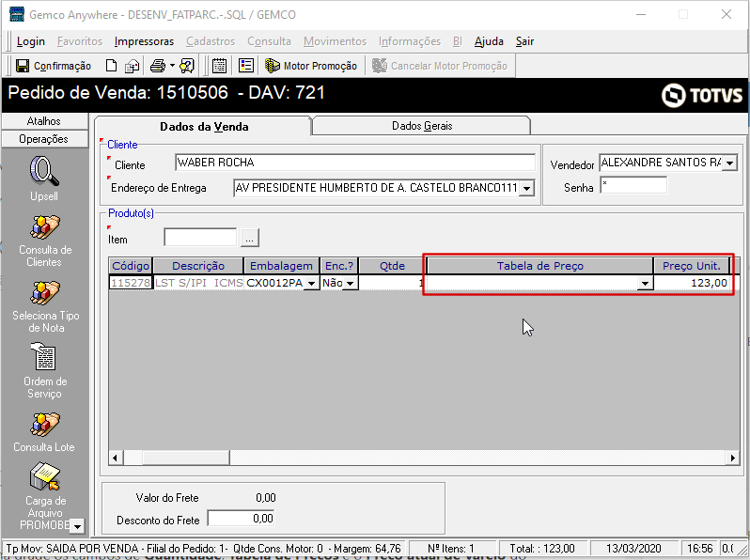Open Consulta de Clientes shortcut
Screen dimensions: 750x560
[x=45, y=241]
